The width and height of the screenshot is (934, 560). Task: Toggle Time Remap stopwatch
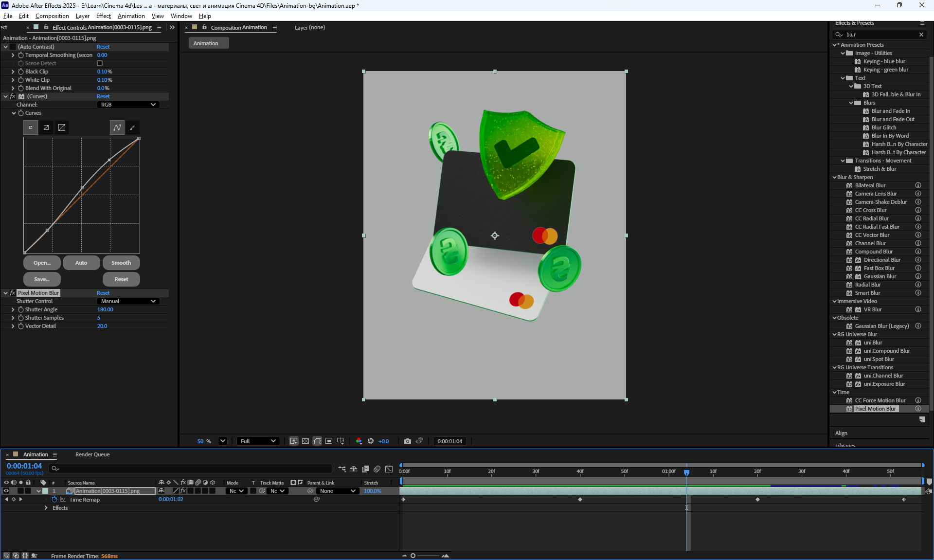coord(54,500)
